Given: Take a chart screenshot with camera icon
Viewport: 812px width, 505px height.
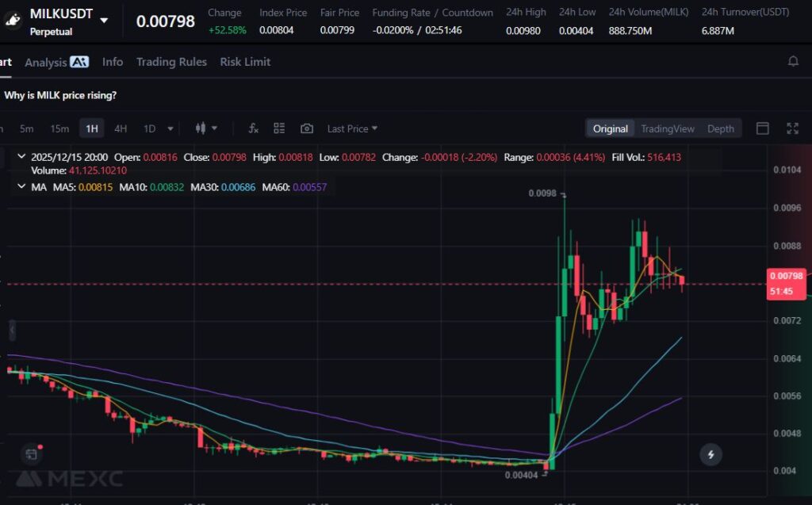Looking at the screenshot, I should 307,128.
